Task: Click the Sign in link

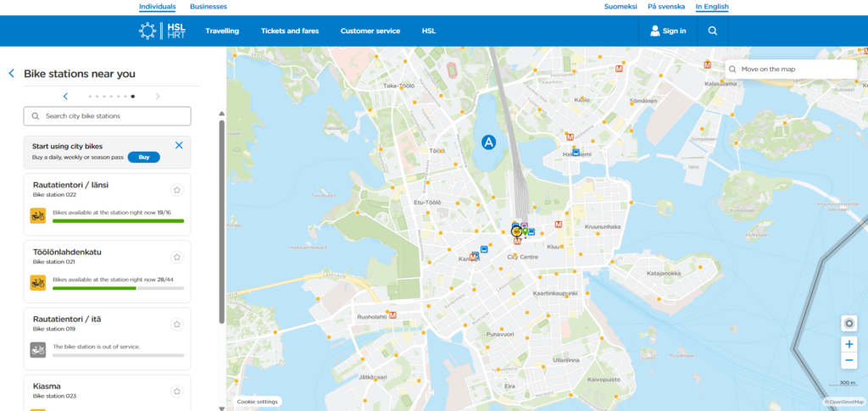Action: coord(668,31)
